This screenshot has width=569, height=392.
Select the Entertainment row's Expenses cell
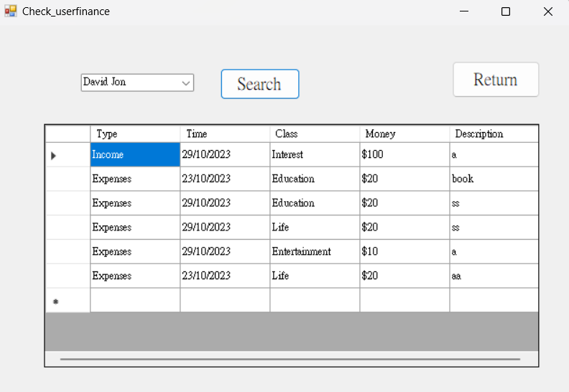click(x=135, y=252)
